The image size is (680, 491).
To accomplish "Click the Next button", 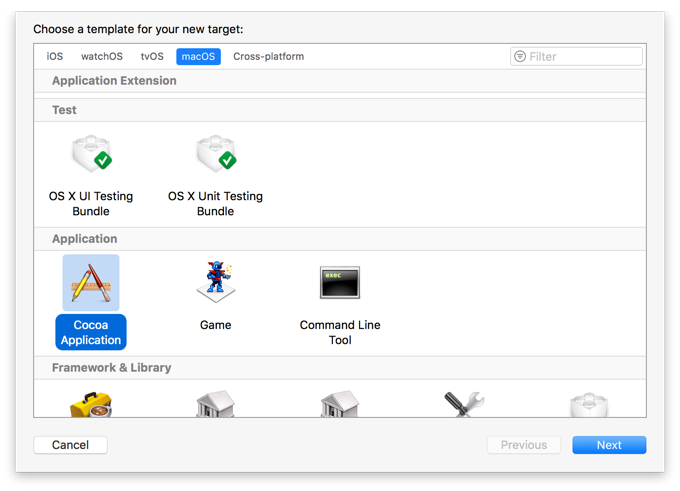I will (x=609, y=445).
